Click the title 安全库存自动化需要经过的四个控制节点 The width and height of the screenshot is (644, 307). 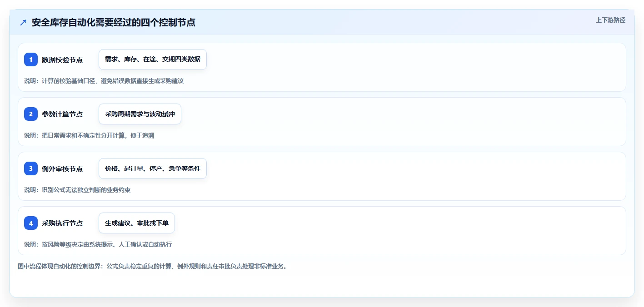coord(114,22)
